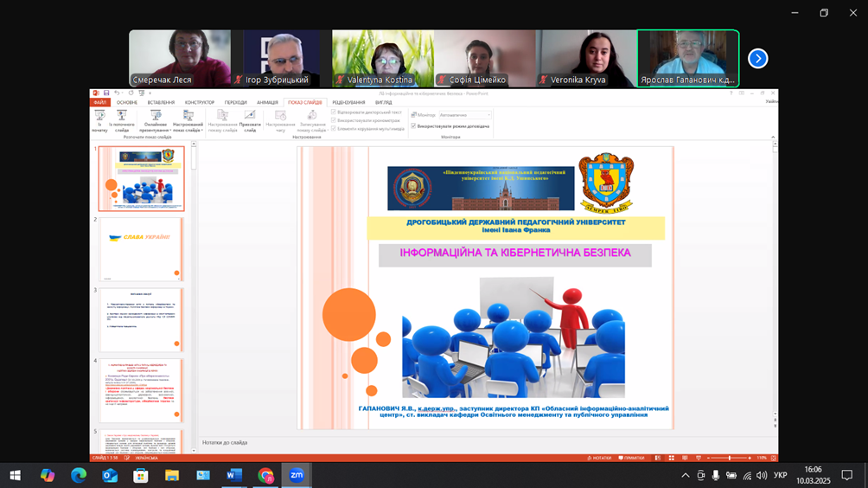Click the Save icon in quick access toolbar
The image size is (868, 488).
pos(106,93)
